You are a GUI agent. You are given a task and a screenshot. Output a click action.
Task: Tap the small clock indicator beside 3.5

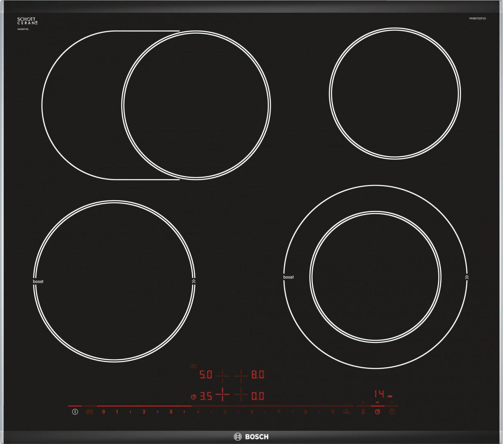[194, 397]
